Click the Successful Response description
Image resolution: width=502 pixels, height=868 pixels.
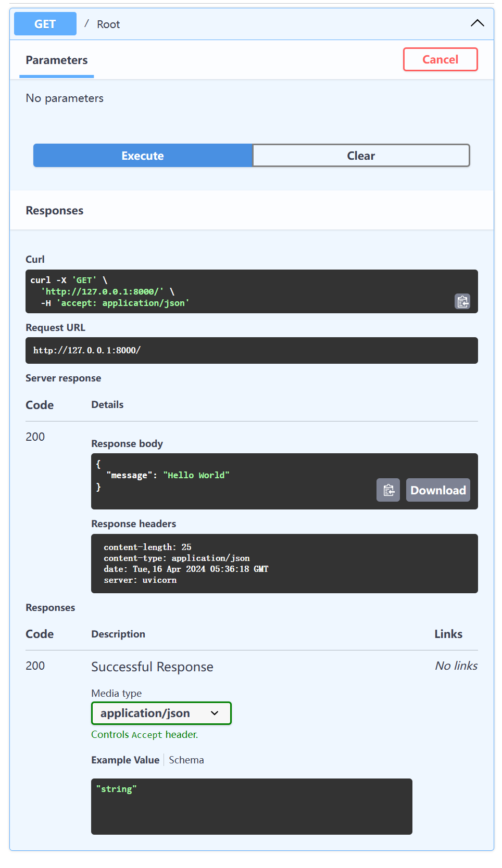pyautogui.click(x=152, y=667)
